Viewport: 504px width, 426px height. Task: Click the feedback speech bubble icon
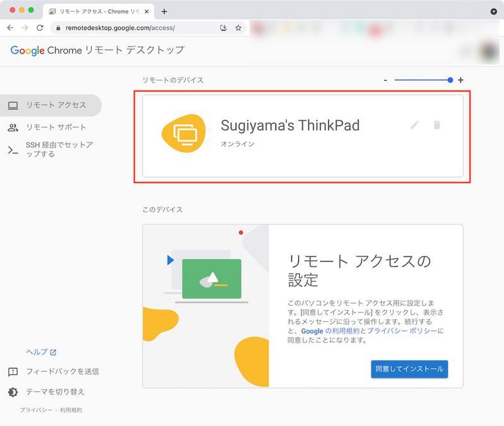pyautogui.click(x=13, y=372)
